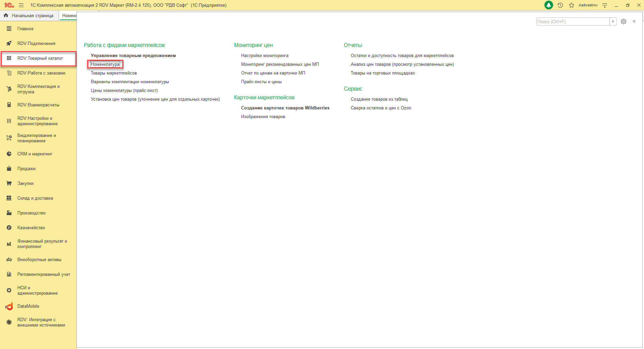Click the RDV:Настройки и администрирование icon
644x349 pixels.
pos(9,121)
